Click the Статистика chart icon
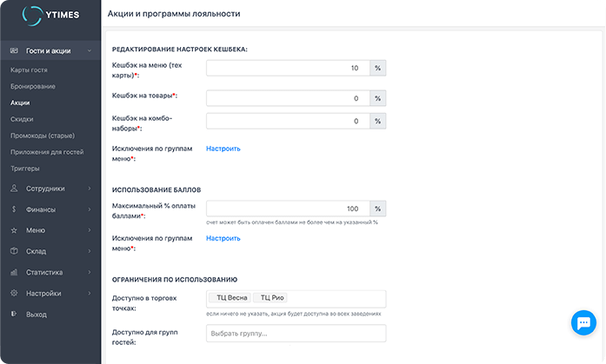The image size is (606, 364). [15, 272]
